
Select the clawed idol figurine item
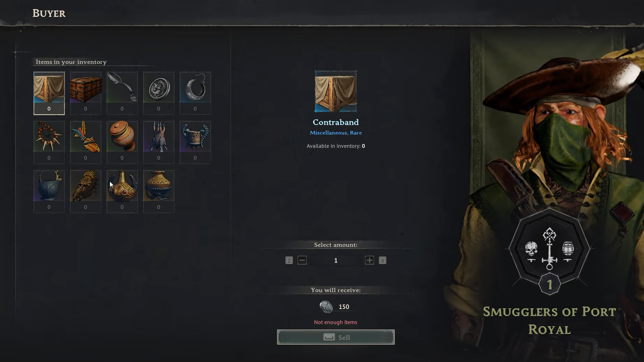(159, 142)
